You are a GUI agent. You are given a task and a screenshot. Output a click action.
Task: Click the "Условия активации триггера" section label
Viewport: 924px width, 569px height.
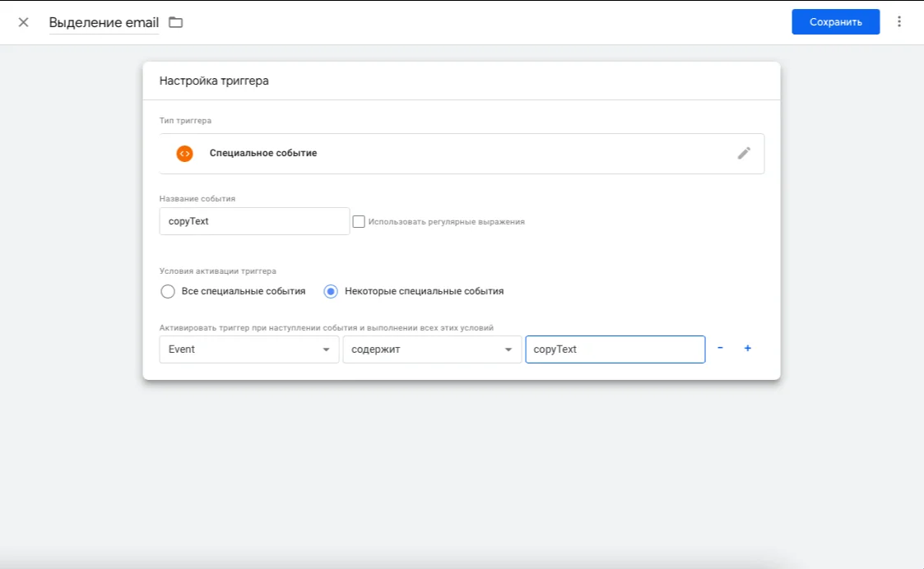218,271
